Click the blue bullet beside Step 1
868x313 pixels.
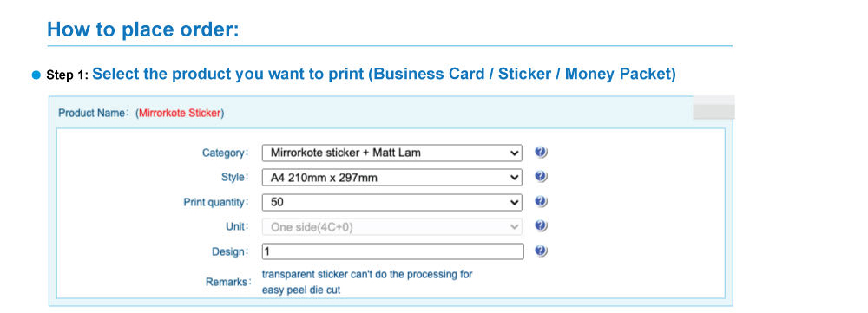coord(36,75)
